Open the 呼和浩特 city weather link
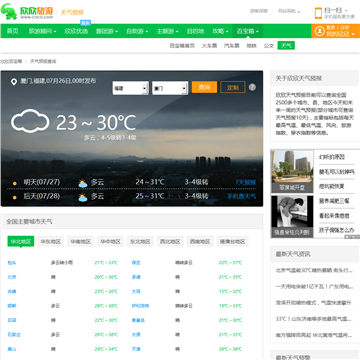This screenshot has width=360, height=360. point(140,306)
